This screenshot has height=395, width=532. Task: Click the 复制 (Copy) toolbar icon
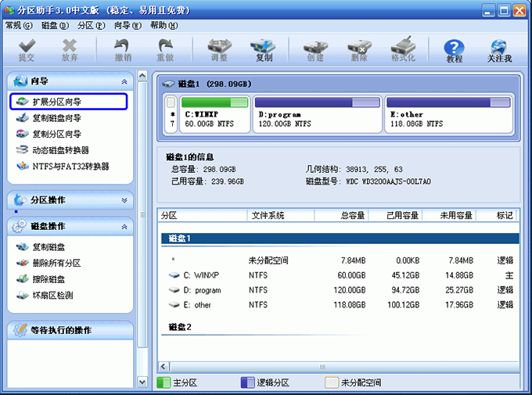click(264, 50)
